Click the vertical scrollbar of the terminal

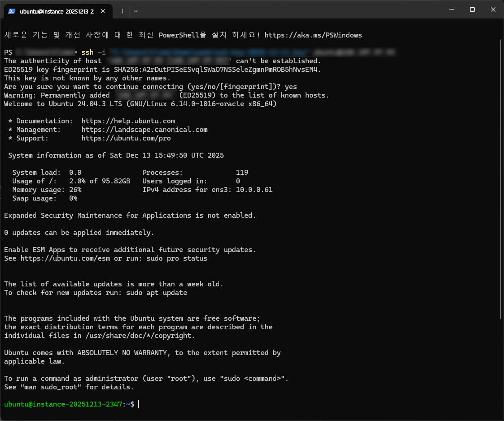(x=501, y=179)
